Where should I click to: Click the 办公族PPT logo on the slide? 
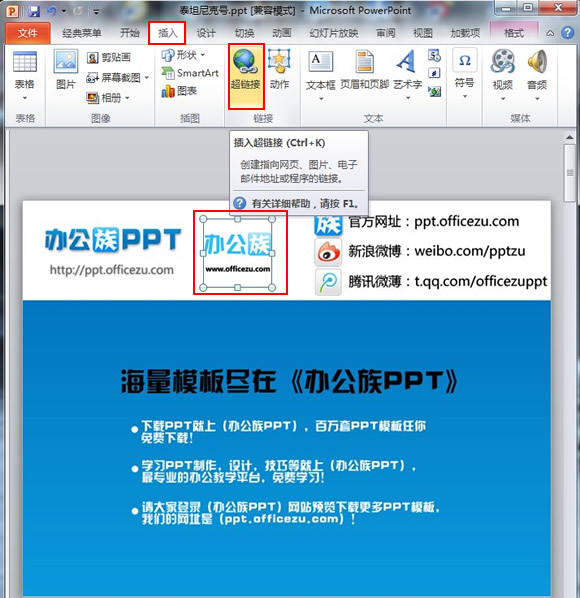pyautogui.click(x=113, y=239)
